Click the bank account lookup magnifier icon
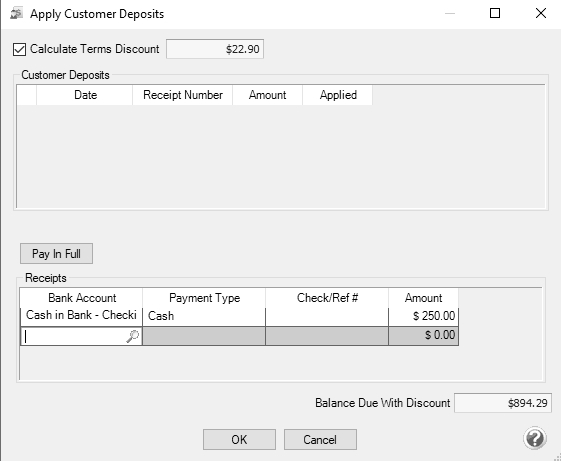This screenshot has height=461, width=561. tap(133, 336)
